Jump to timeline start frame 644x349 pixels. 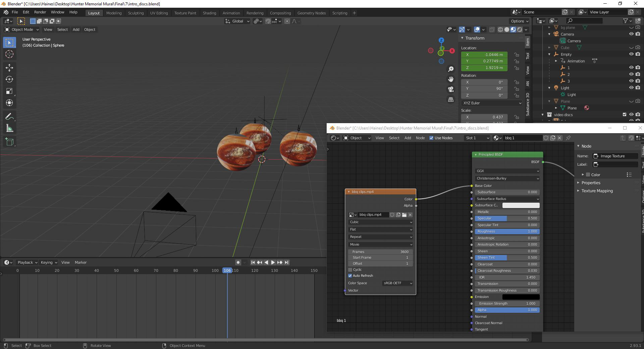[253, 262]
